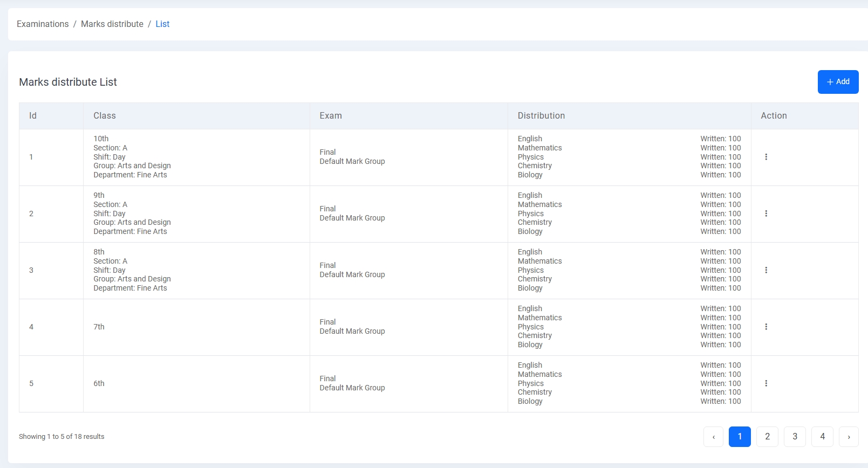The width and height of the screenshot is (868, 468).
Task: Click the List breadcrumb link
Action: (162, 24)
